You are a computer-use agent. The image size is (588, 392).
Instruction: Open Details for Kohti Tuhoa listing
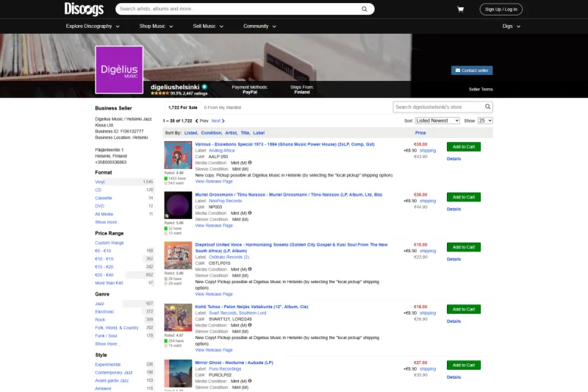(x=453, y=321)
